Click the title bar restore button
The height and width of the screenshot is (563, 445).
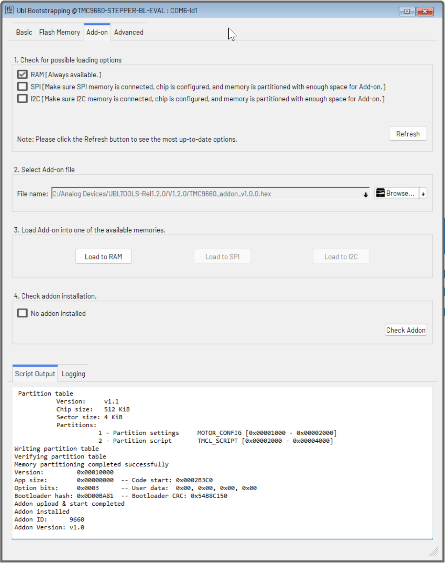[x=407, y=11]
